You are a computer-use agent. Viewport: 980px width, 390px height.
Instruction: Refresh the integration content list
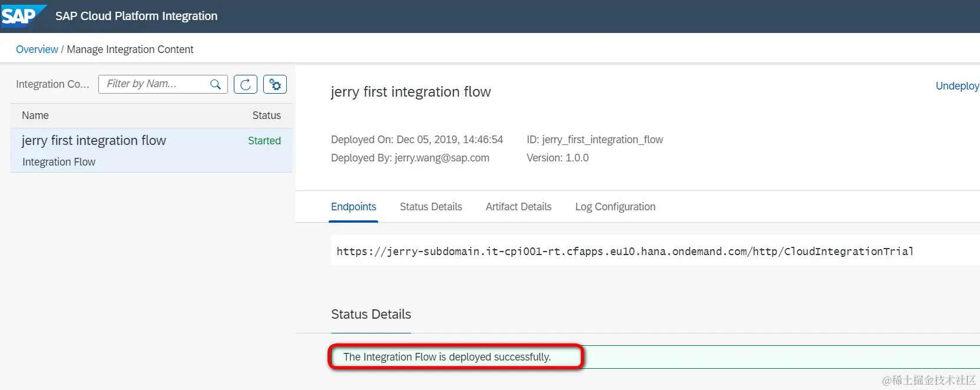(246, 84)
